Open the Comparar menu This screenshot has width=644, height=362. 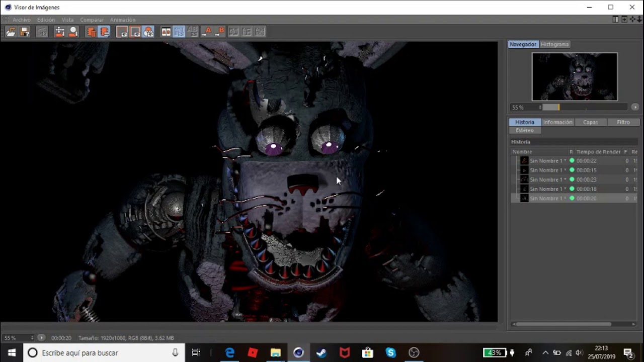(x=92, y=20)
